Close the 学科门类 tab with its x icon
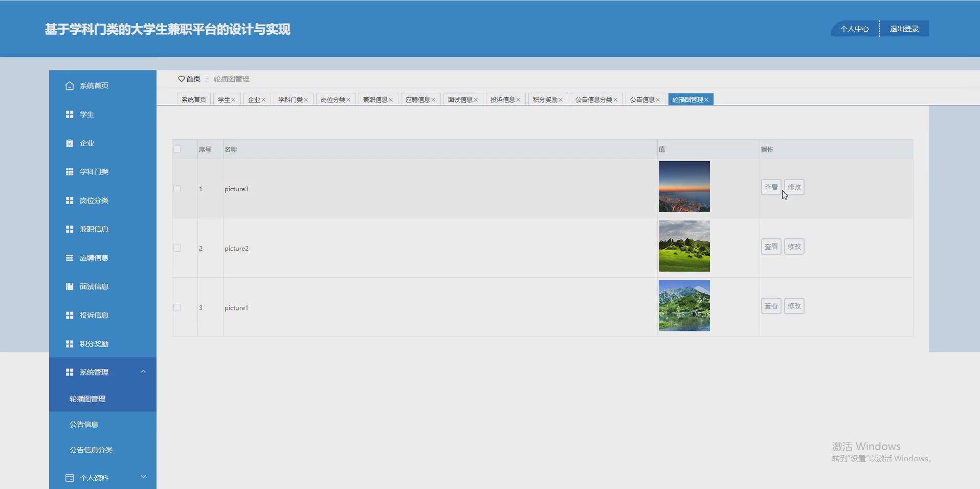The width and height of the screenshot is (980, 489). pyautogui.click(x=306, y=100)
